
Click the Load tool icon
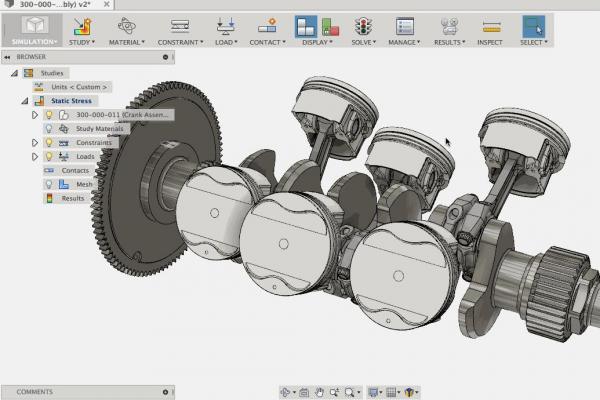226,26
